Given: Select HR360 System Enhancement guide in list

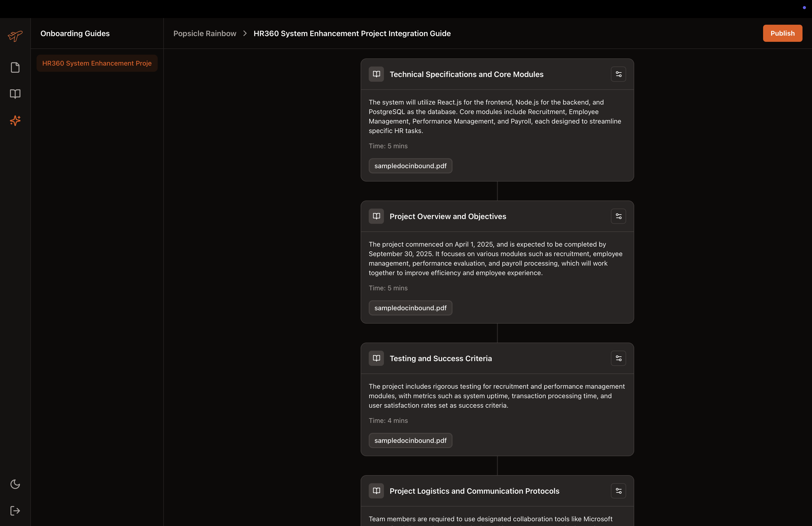Looking at the screenshot, I should [x=97, y=63].
